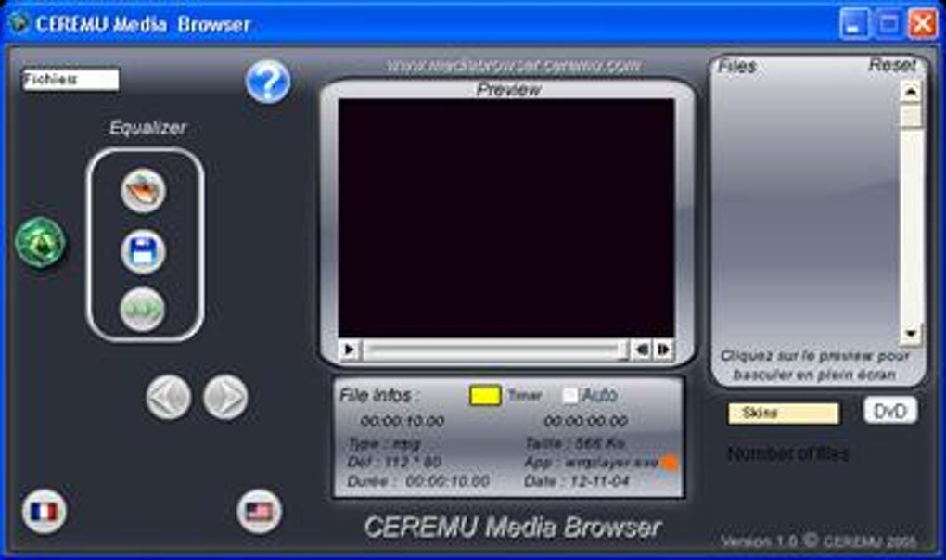Click the Fichiers input field
Image resolution: width=946 pixels, height=560 pixels.
71,80
